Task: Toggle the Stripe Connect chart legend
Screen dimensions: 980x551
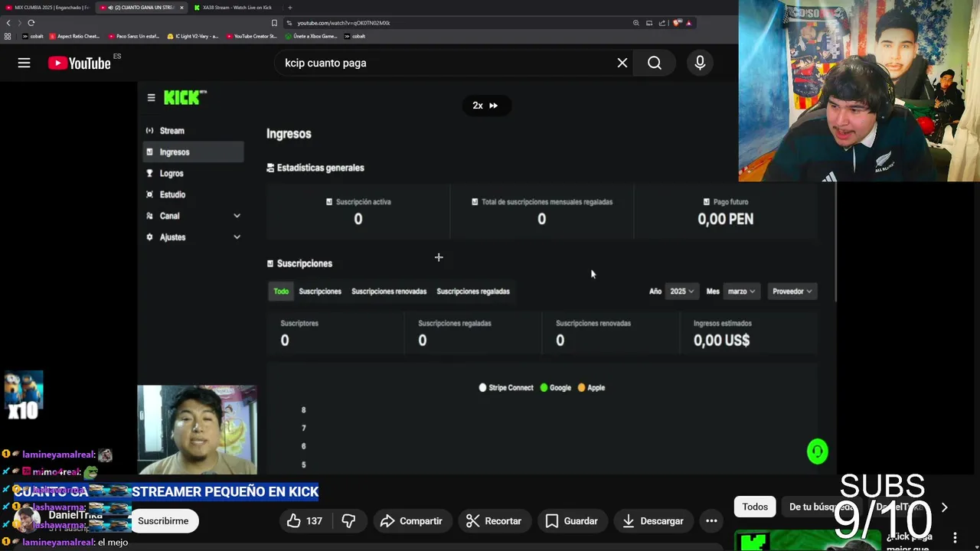Action: coord(506,388)
